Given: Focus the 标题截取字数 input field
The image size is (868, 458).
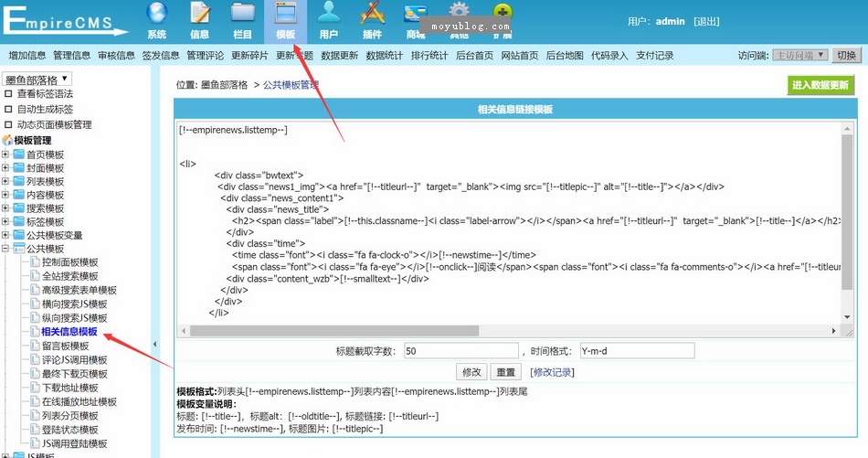Looking at the screenshot, I should (461, 350).
